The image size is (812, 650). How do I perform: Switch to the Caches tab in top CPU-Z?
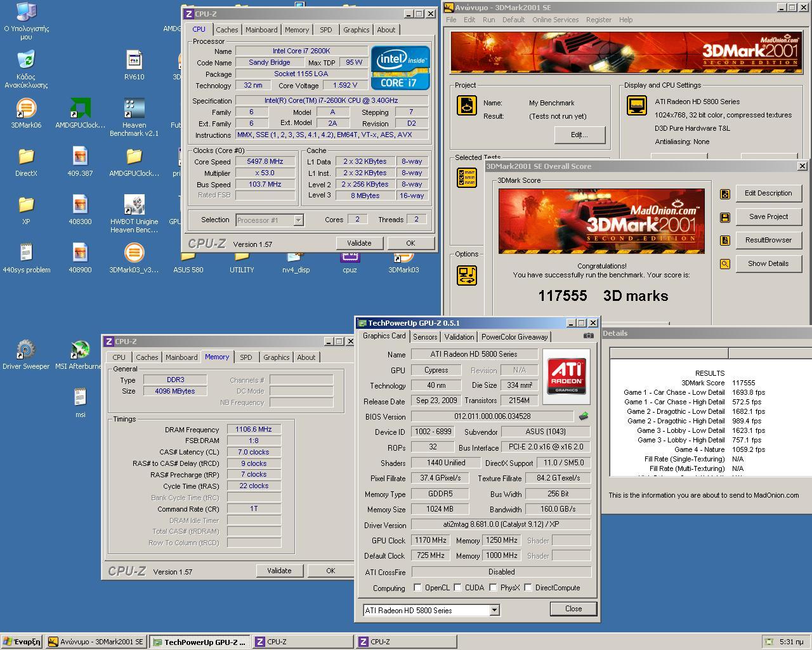(x=226, y=30)
